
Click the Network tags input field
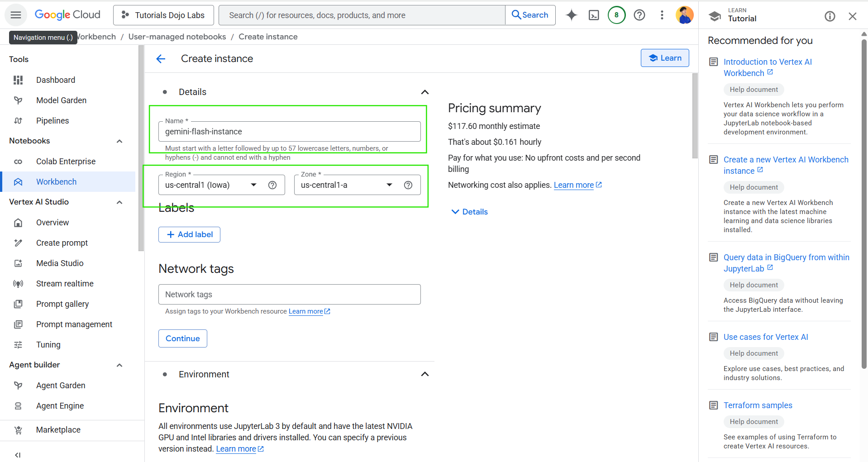[289, 295]
